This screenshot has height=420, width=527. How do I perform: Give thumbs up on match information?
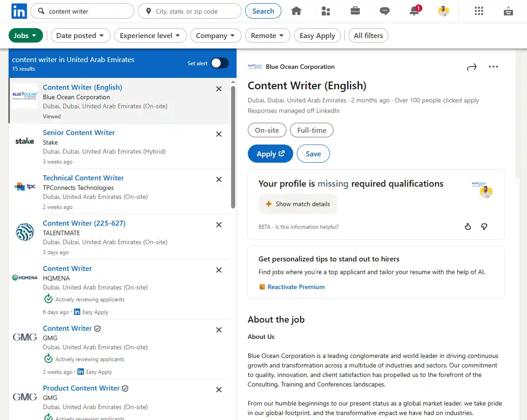[468, 227]
